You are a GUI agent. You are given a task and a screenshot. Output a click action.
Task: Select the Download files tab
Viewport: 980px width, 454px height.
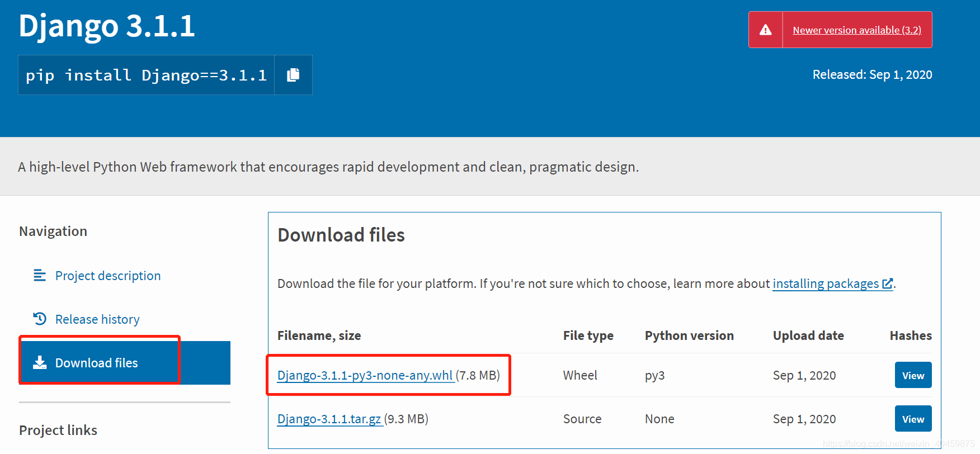tap(125, 363)
